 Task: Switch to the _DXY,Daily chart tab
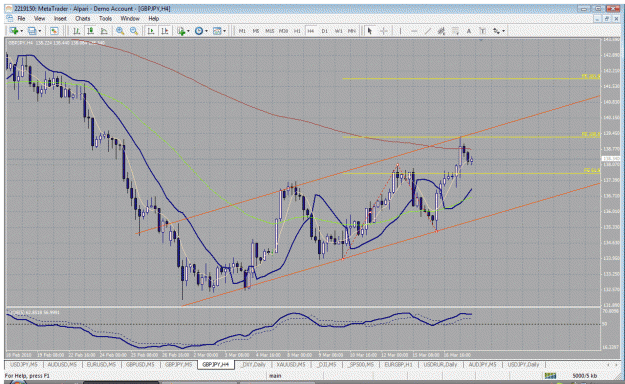pos(253,364)
